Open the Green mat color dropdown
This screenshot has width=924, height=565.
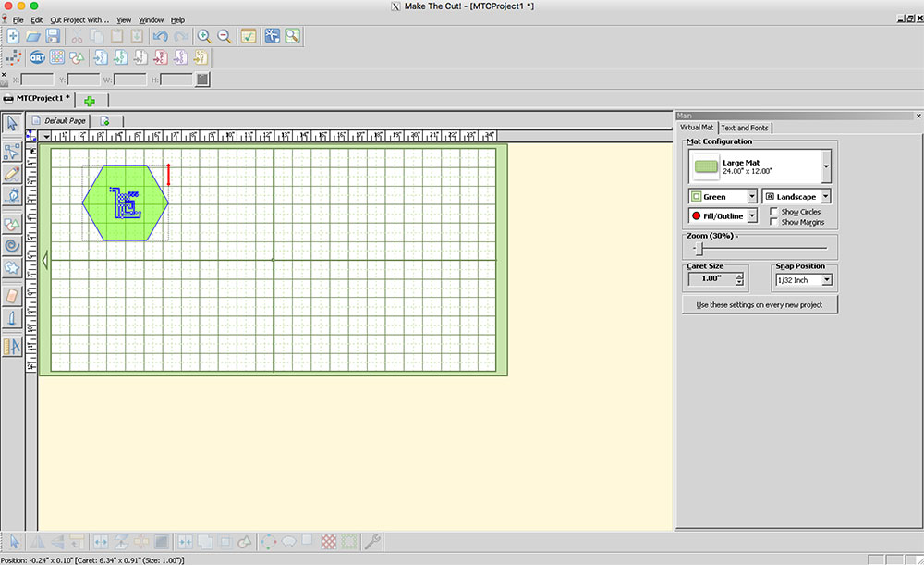[x=752, y=196]
